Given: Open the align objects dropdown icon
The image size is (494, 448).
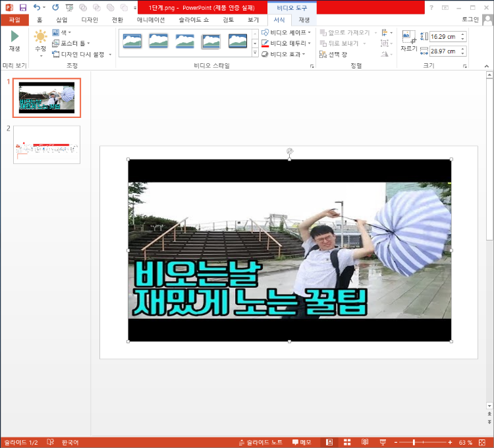Looking at the screenshot, I should pos(387,32).
